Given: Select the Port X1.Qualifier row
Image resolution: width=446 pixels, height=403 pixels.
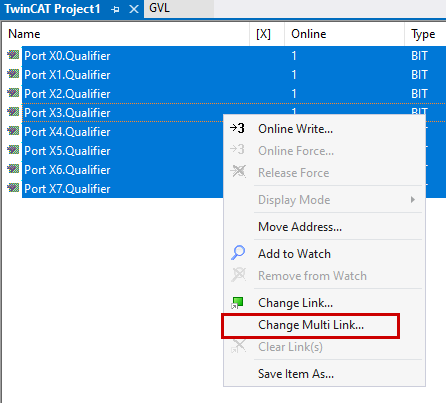Looking at the screenshot, I should click(234, 75).
